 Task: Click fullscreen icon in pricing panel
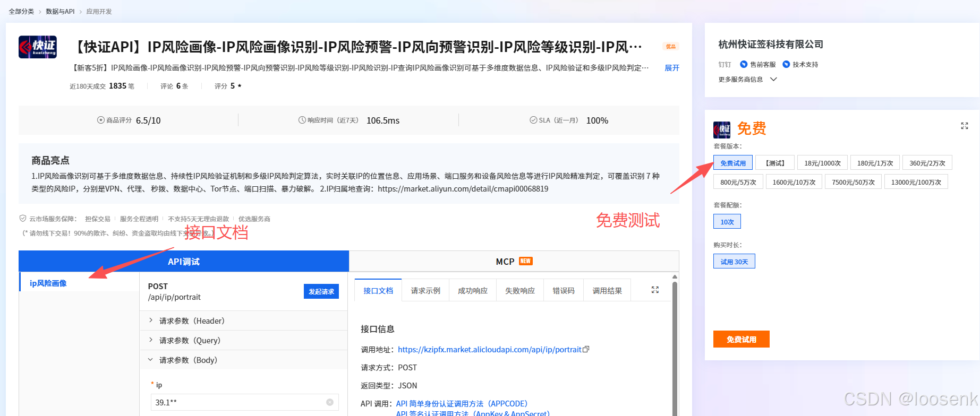(x=965, y=126)
